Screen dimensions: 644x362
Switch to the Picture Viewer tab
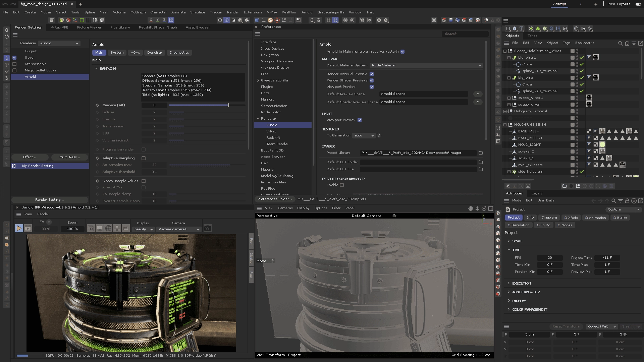(89, 27)
